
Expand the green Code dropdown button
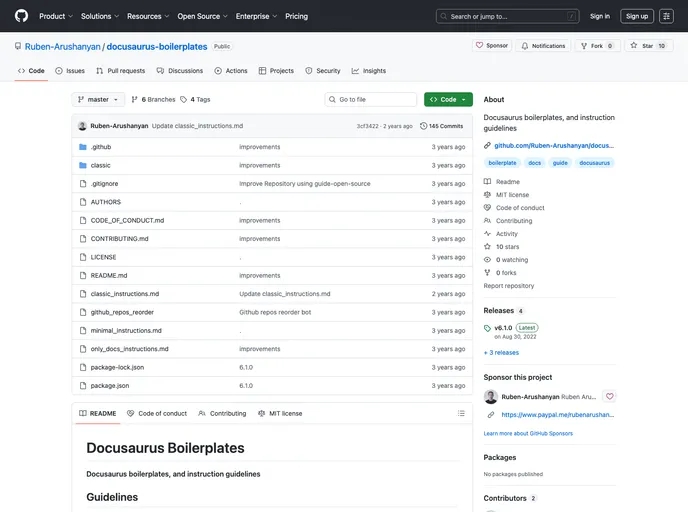tap(448, 100)
